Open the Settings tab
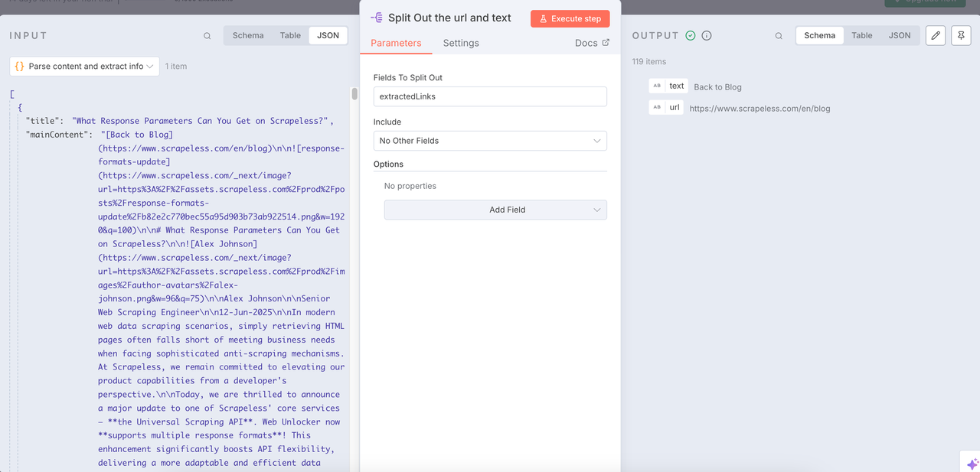 461,44
